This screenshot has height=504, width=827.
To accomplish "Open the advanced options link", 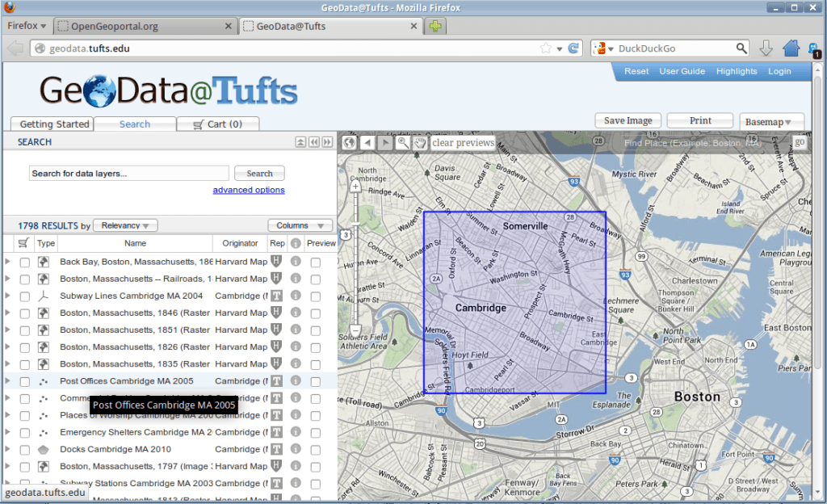I will 248,189.
